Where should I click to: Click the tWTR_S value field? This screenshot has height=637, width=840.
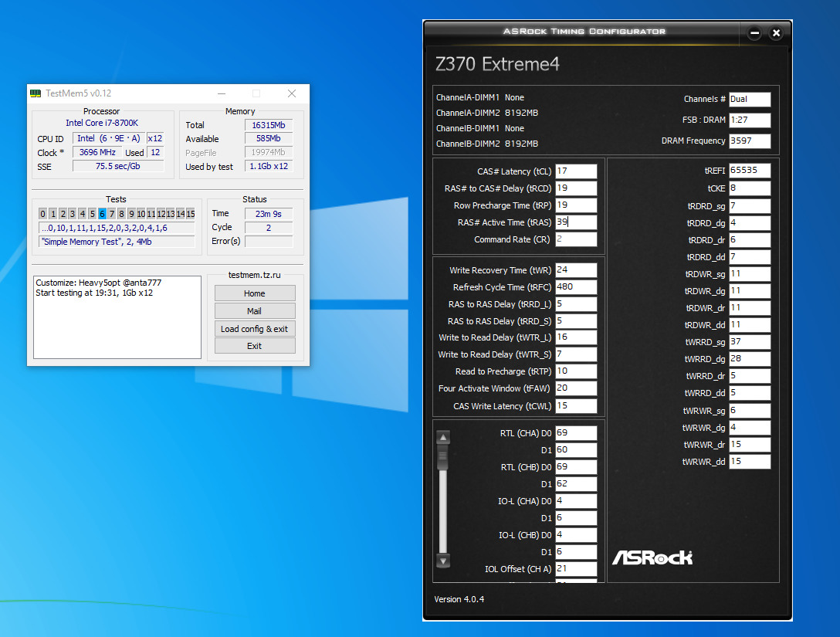coord(576,354)
